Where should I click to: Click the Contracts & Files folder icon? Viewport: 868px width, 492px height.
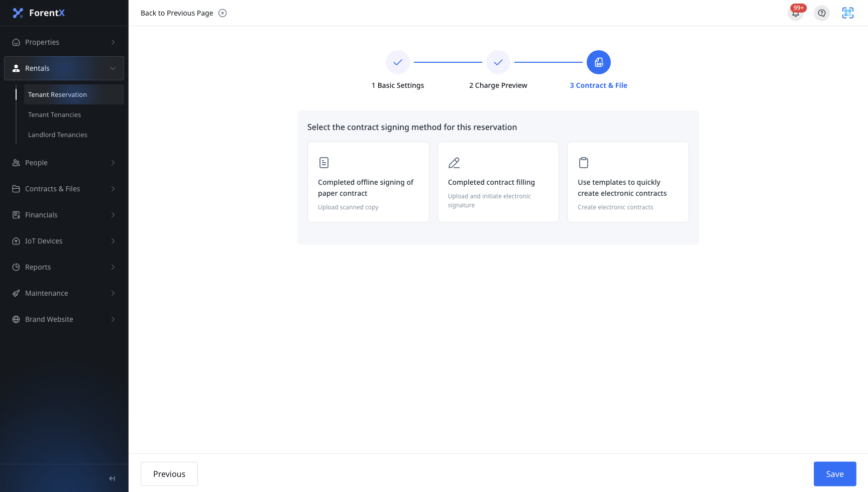[16, 189]
